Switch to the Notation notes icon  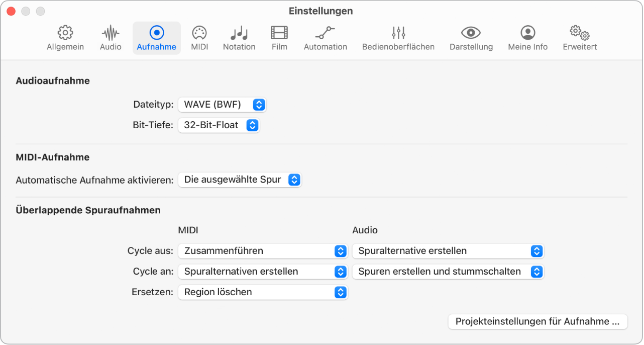point(239,33)
